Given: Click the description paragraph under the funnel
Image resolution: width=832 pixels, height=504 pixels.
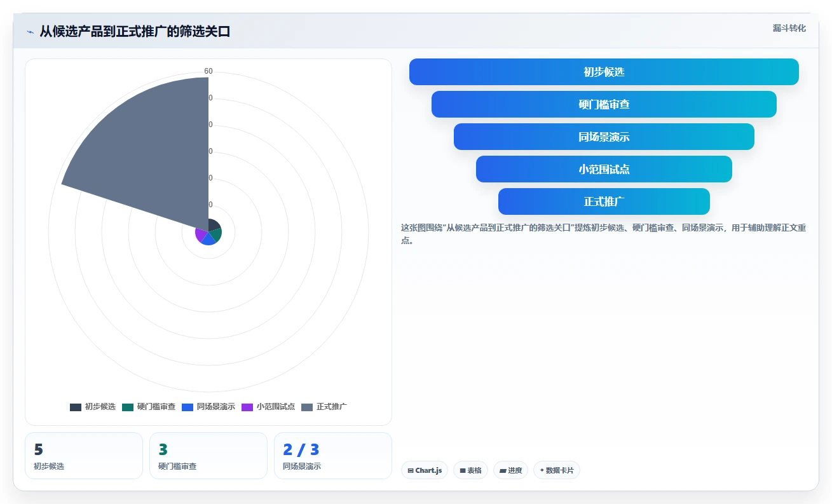Looking at the screenshot, I should pos(603,234).
